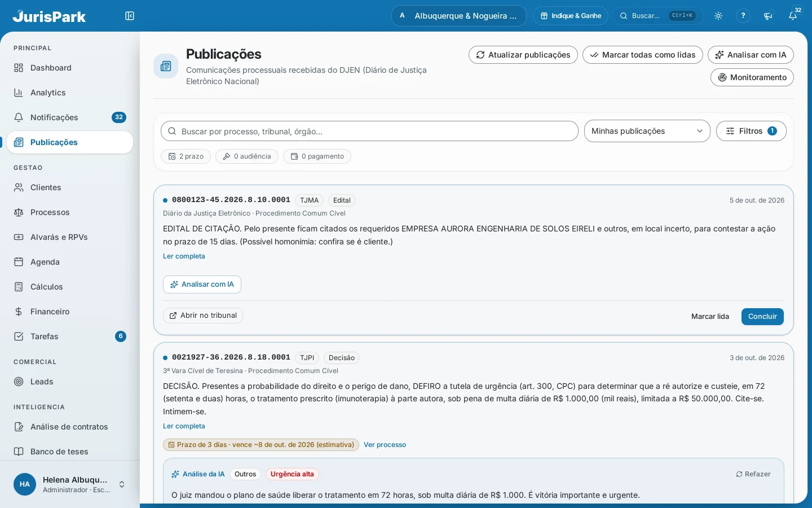Image resolution: width=812 pixels, height=508 pixels.
Task: Open Monitoramento button
Action: [x=752, y=77]
